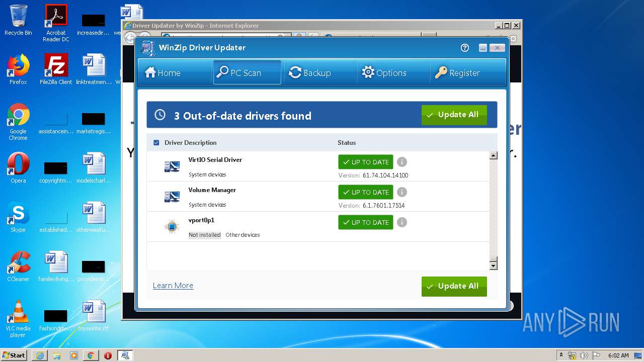644x362 pixels.
Task: Click the Not installed label
Action: [205, 235]
